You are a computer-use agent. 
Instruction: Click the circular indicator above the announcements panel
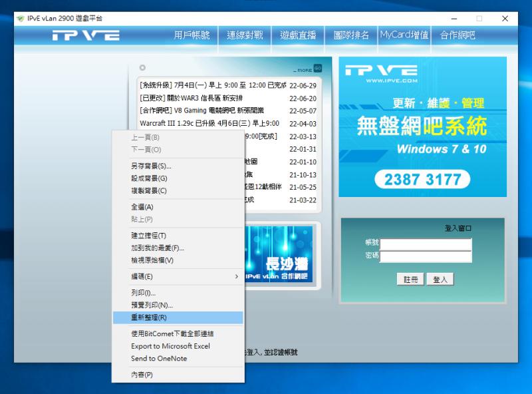(142, 67)
